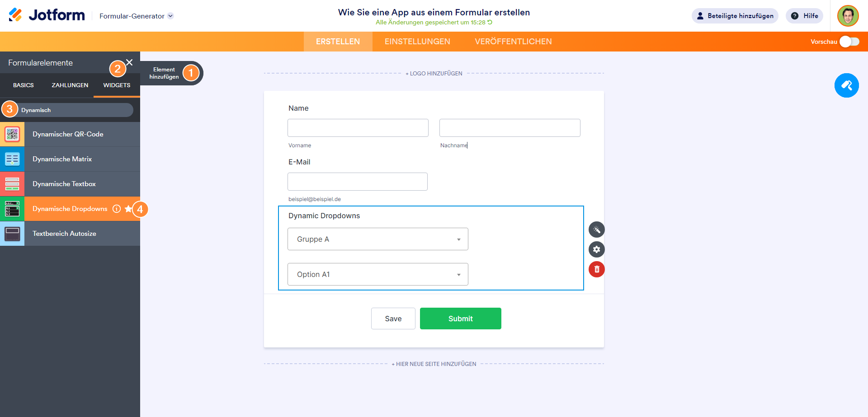Image resolution: width=868 pixels, height=417 pixels.
Task: Click the green Submit button
Action: click(460, 319)
